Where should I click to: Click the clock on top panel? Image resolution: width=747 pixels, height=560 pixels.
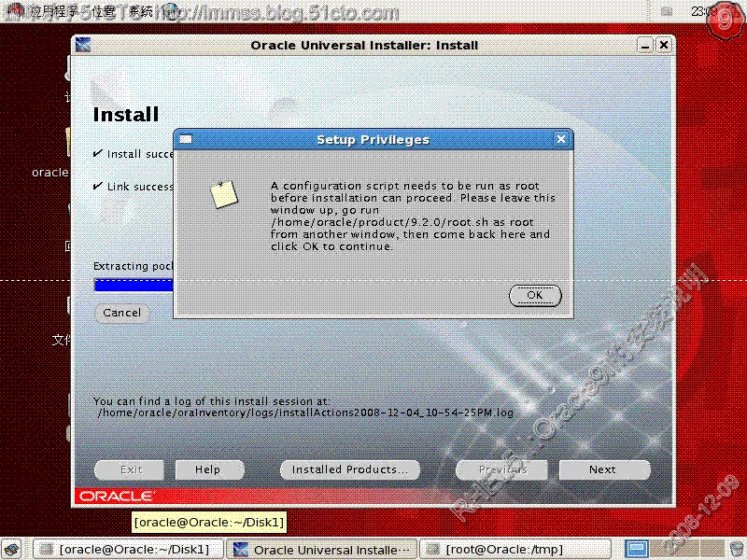pyautogui.click(x=704, y=11)
